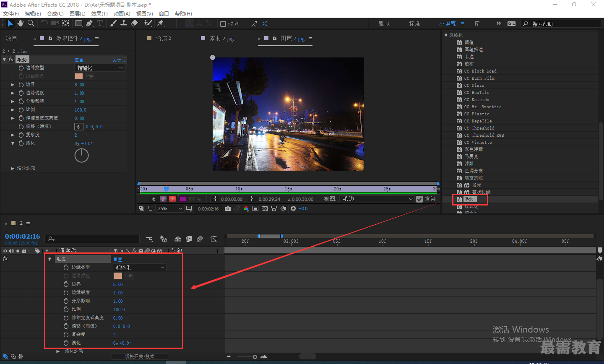
Task: Click the 边缘颜色 swatch in effect controls
Action: (x=79, y=76)
